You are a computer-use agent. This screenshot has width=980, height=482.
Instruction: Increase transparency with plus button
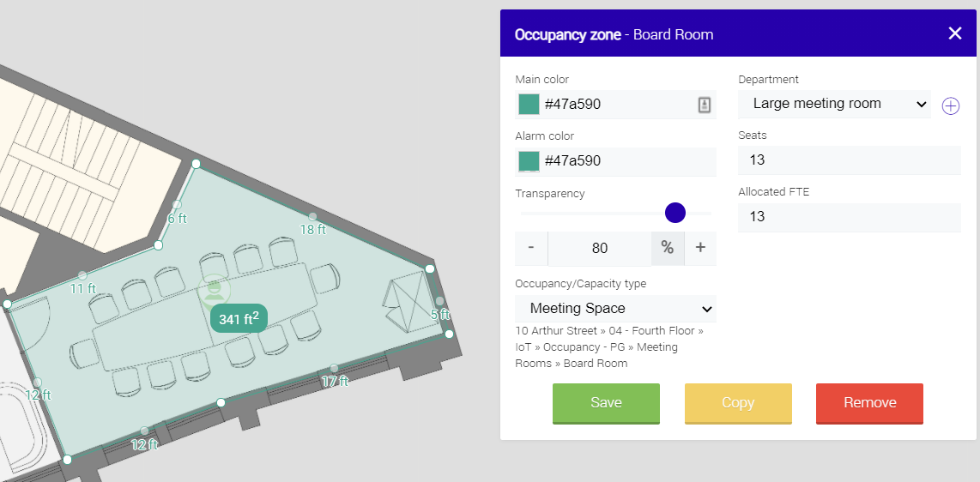[700, 248]
